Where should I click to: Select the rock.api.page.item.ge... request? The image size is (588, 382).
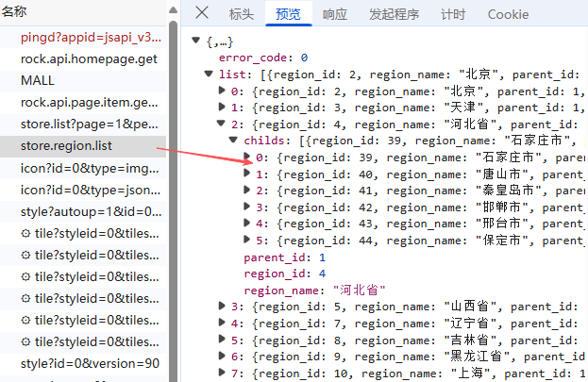83,103
